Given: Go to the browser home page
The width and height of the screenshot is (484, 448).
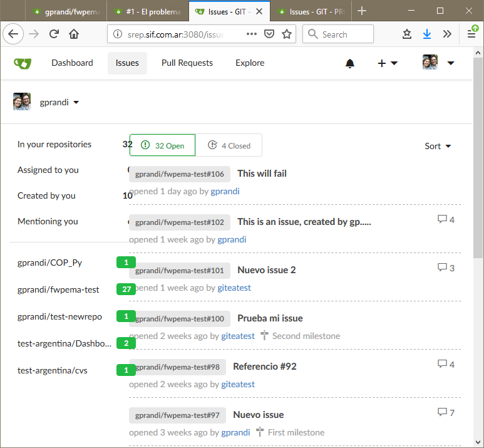Looking at the screenshot, I should (74, 34).
